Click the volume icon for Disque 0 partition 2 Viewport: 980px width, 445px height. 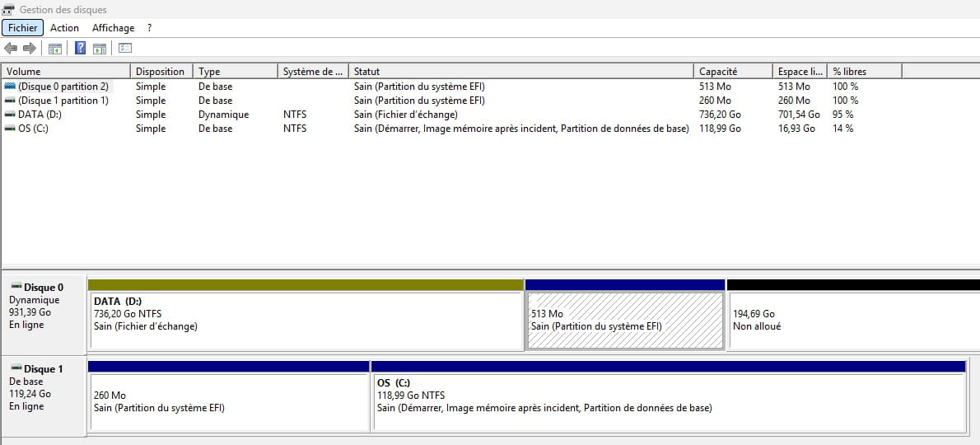(9, 87)
